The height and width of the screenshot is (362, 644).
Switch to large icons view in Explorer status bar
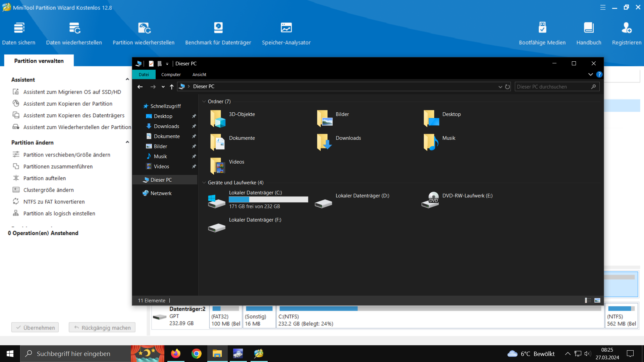tap(597, 300)
